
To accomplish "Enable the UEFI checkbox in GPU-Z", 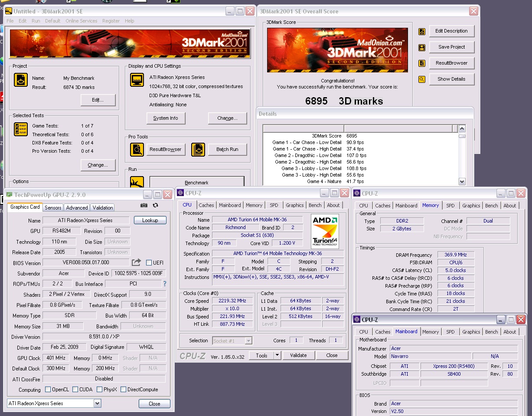I will 149,262.
